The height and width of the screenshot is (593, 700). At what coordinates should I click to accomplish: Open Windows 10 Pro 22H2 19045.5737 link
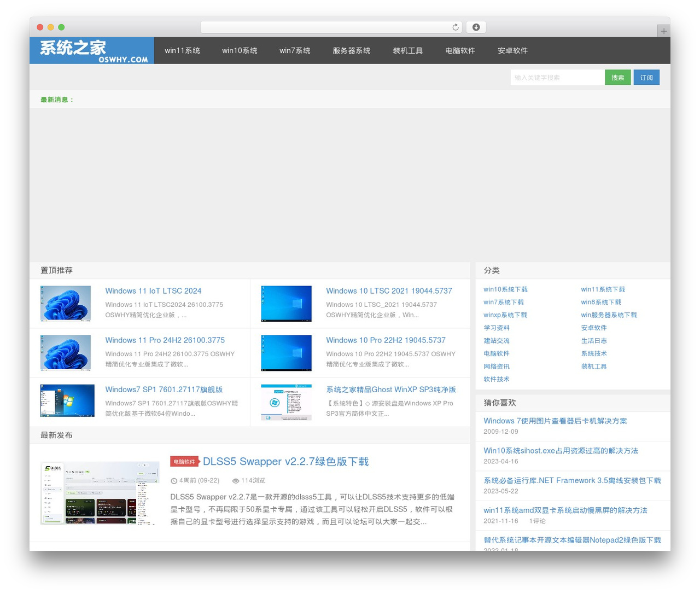click(x=386, y=340)
